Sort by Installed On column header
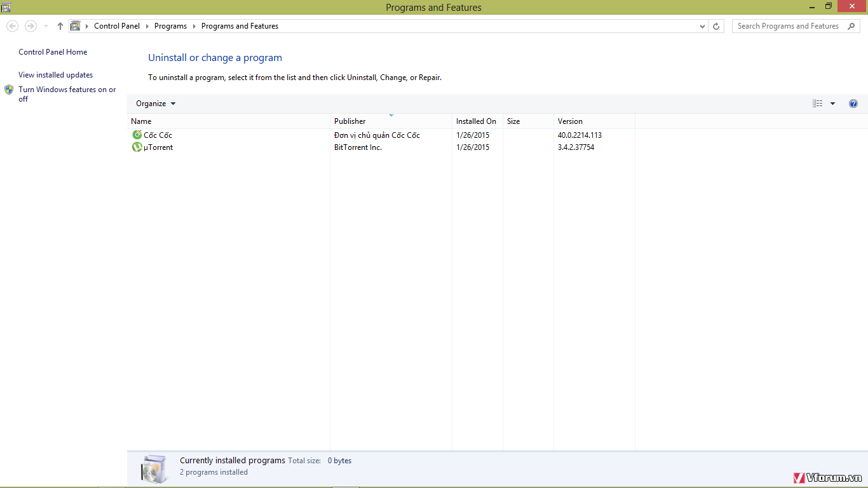Screen dimensions: 868x488 click(477, 121)
